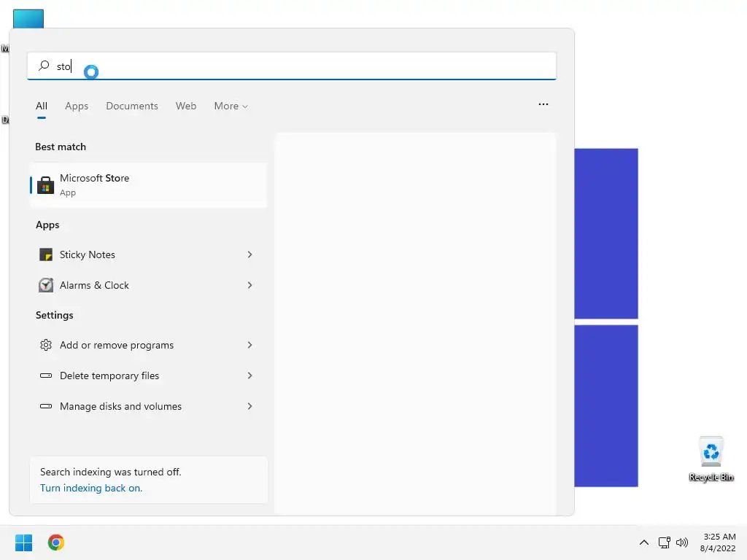This screenshot has width=747, height=560.
Task: Open Manage disks and volumes setting
Action: click(x=148, y=406)
